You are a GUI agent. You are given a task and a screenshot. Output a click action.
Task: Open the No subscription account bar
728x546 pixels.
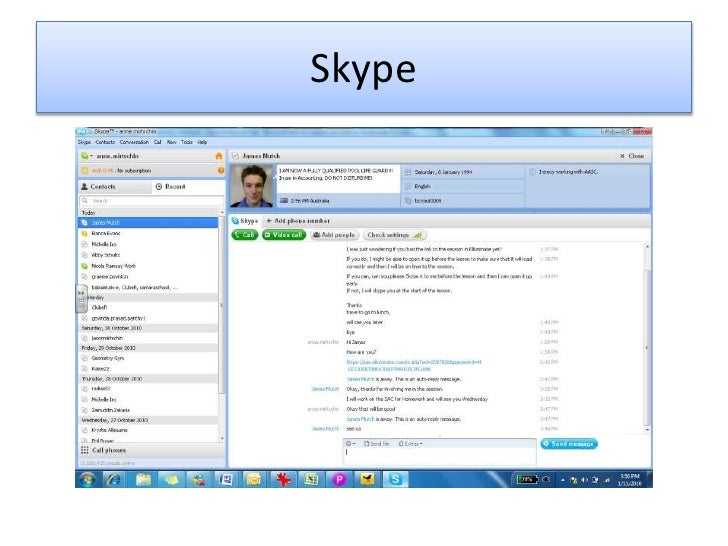click(x=150, y=170)
